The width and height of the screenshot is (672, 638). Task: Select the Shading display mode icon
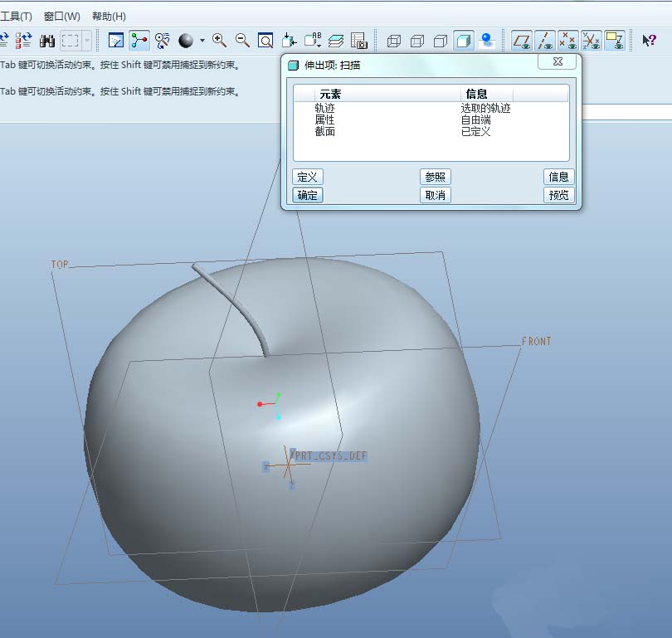pos(464,40)
